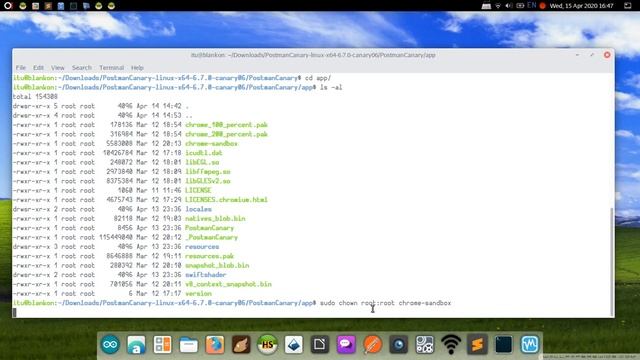Click the 'total 154308' line

35,97
